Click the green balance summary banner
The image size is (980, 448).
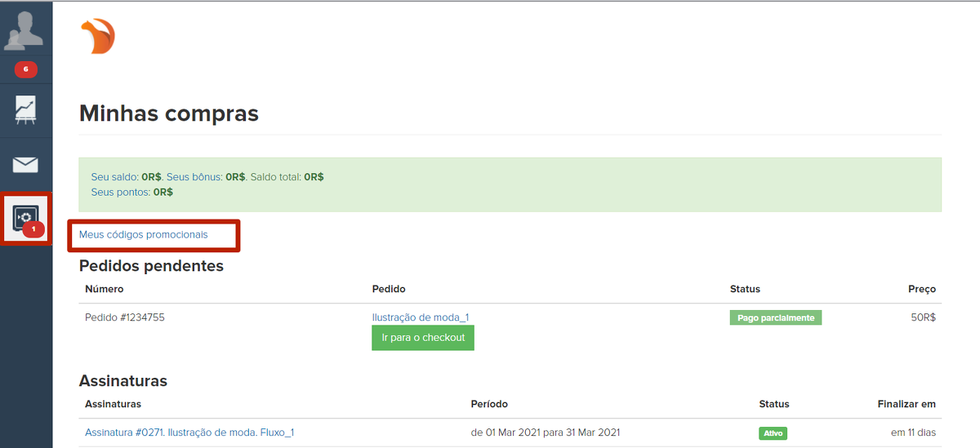[x=510, y=184]
